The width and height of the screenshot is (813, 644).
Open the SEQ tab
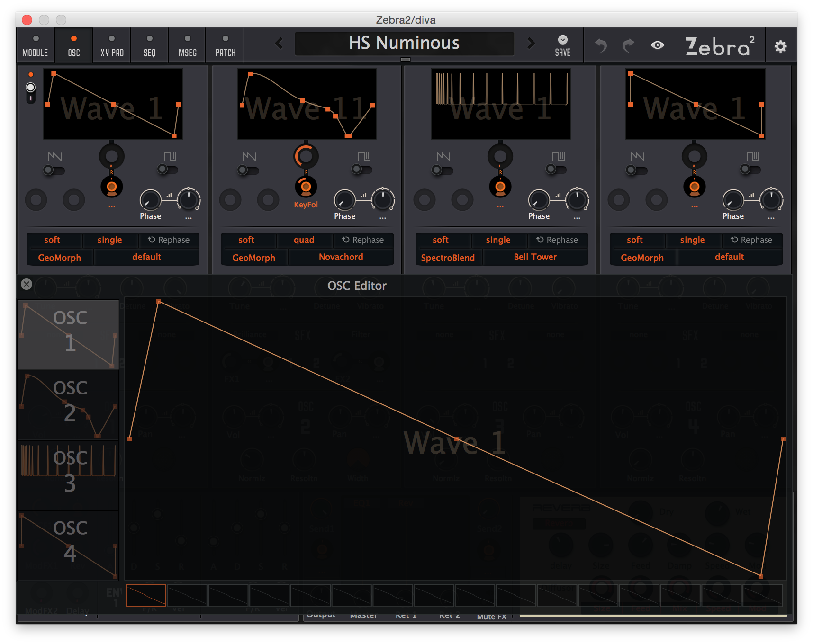[150, 45]
